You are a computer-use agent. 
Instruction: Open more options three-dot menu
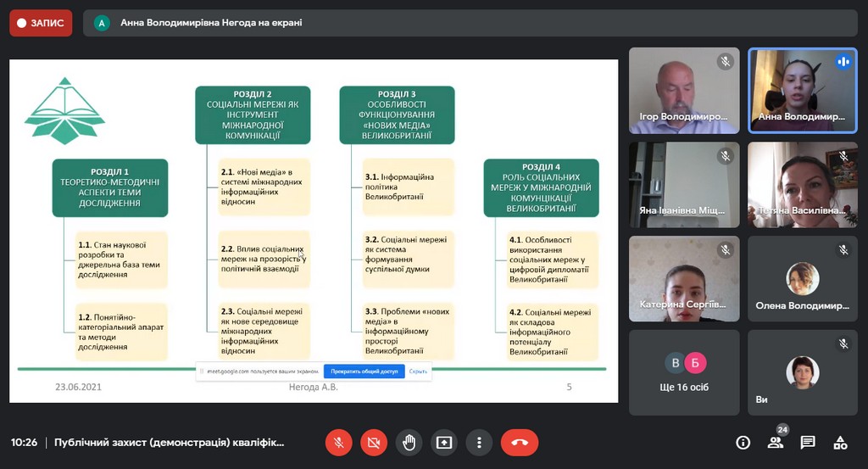click(479, 442)
